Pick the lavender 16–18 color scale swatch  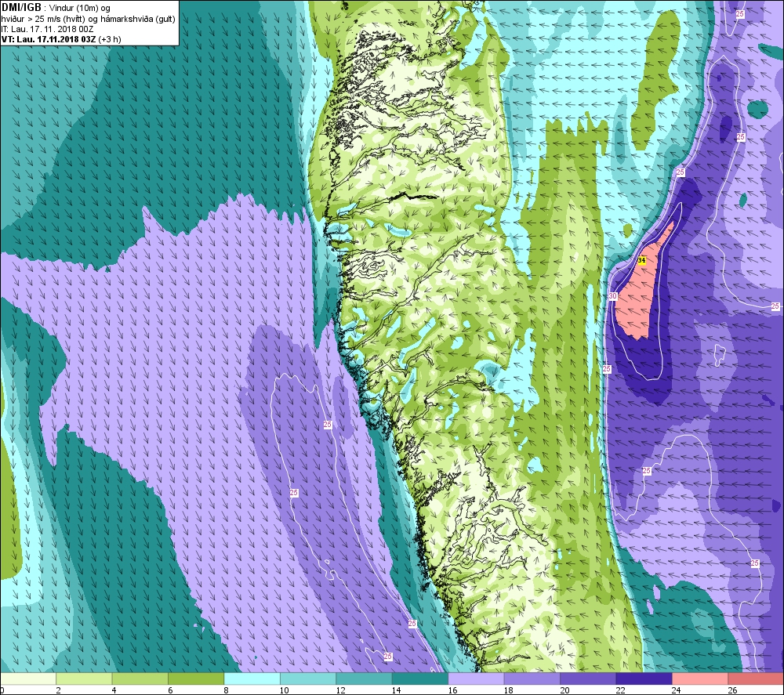pyautogui.click(x=476, y=679)
